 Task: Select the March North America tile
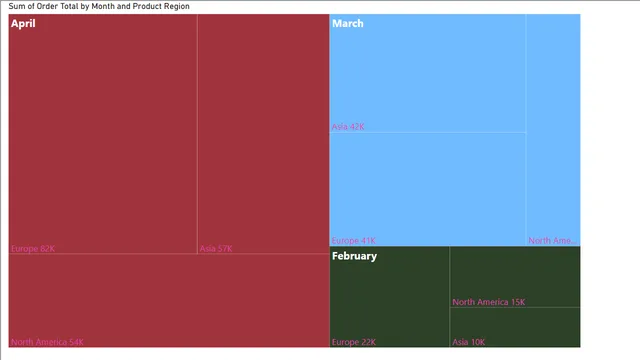[x=553, y=130]
